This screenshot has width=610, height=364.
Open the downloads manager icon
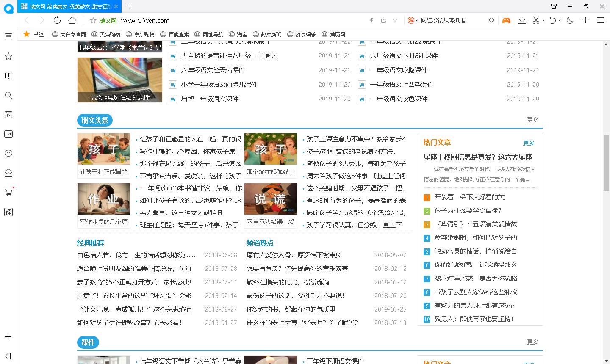(522, 20)
